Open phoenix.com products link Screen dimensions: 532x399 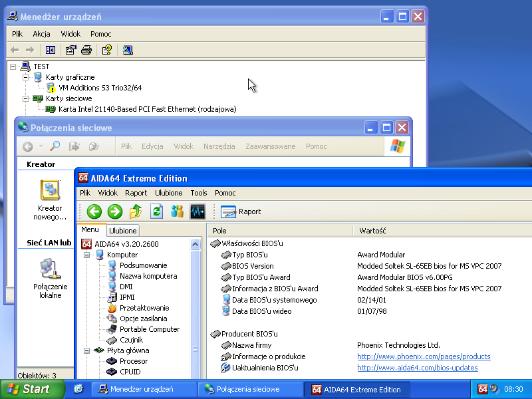point(424,356)
